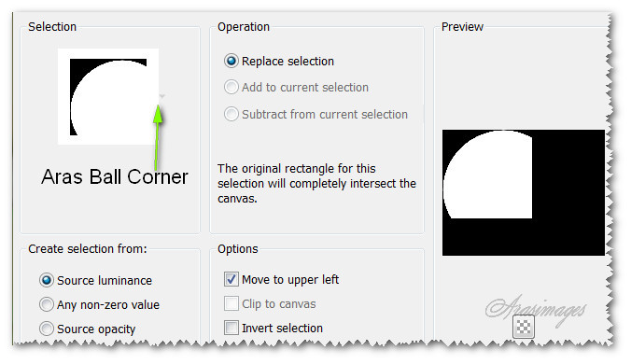Open the selection picker dropdown arrow
The width and height of the screenshot is (631, 364).
pyautogui.click(x=162, y=96)
